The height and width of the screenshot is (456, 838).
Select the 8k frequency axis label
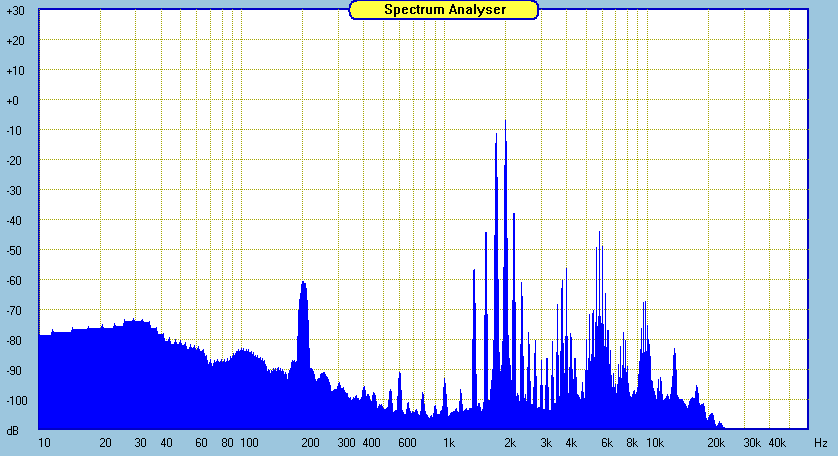[632, 443]
